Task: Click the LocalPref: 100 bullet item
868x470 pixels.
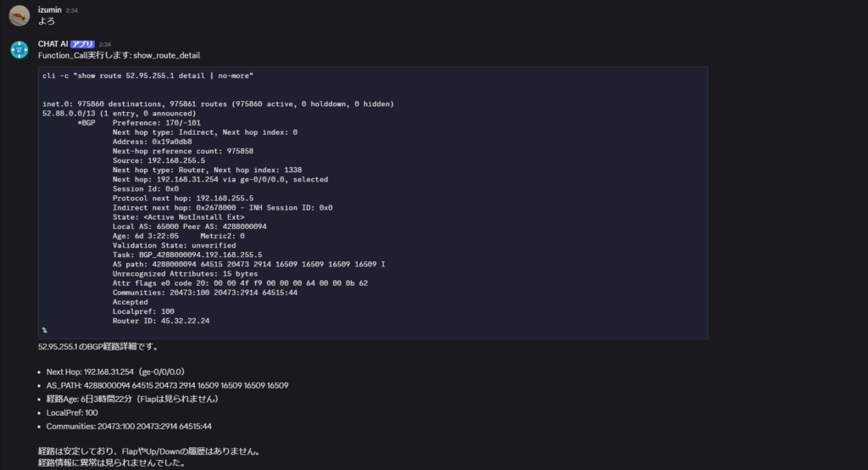Action: (72, 413)
